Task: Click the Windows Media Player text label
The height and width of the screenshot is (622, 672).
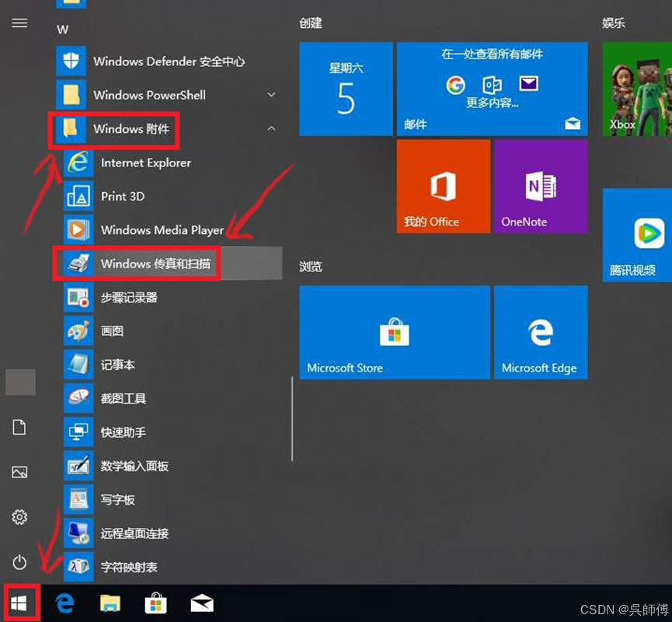Action: point(162,230)
